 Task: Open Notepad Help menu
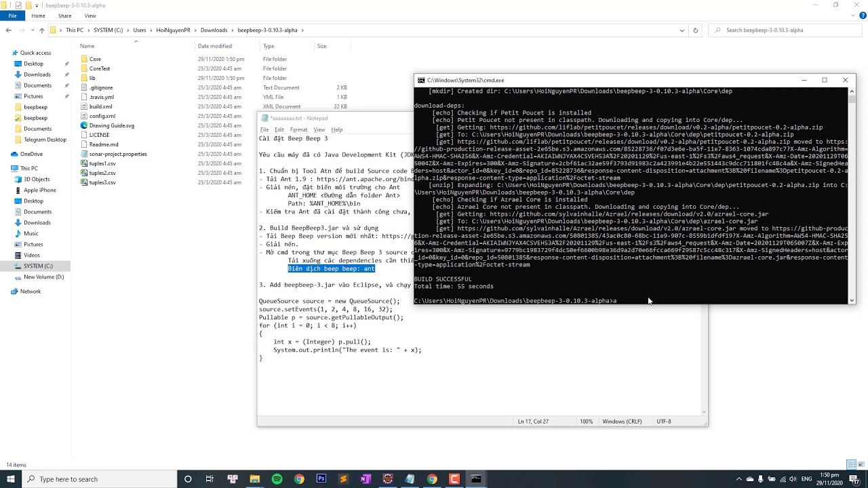(x=337, y=129)
